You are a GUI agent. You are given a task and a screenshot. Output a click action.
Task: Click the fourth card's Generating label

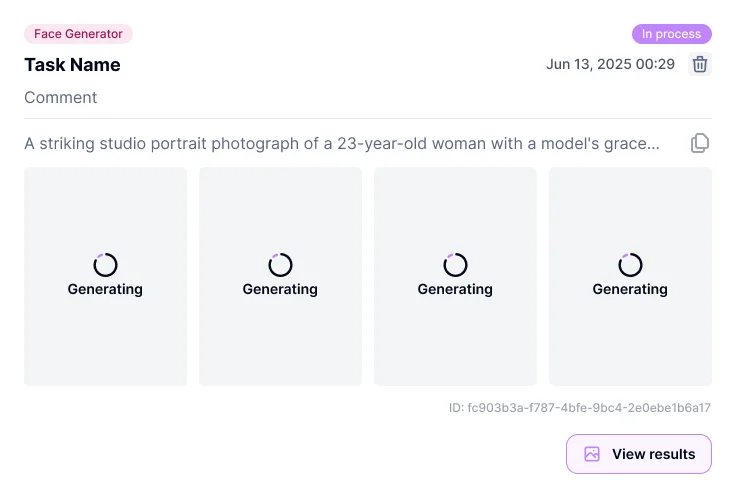[x=630, y=289]
